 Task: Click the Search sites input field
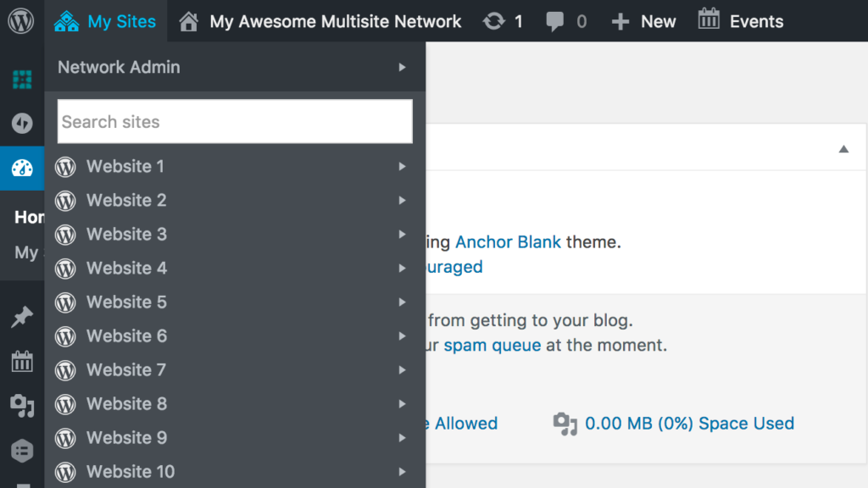235,122
